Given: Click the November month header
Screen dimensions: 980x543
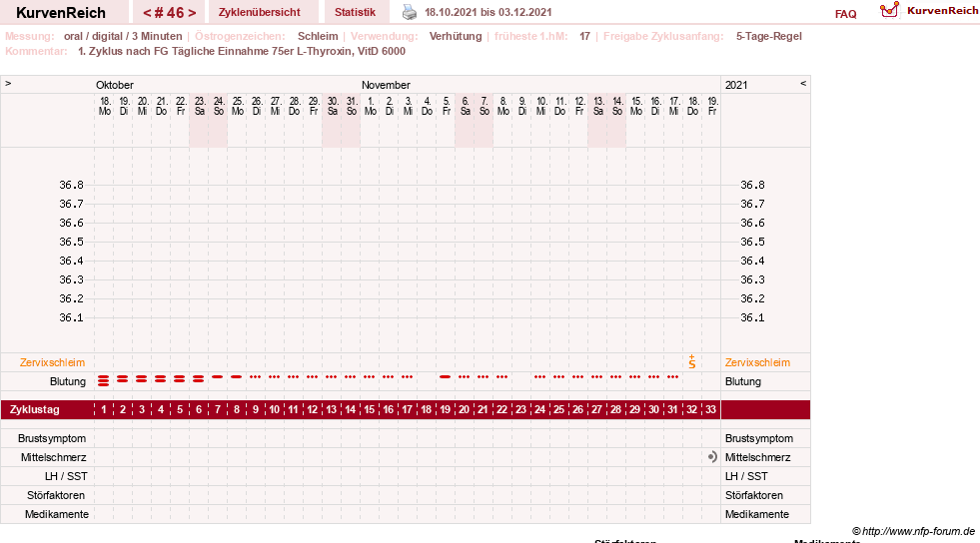Looking at the screenshot, I should pyautogui.click(x=386, y=85).
